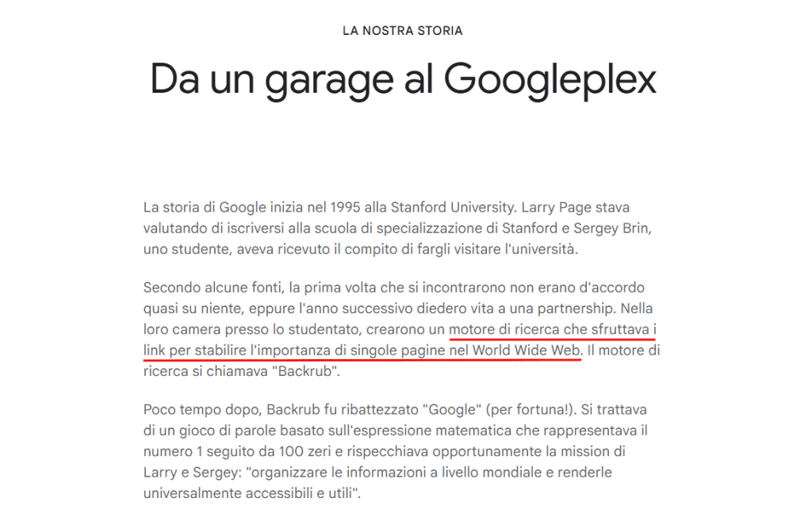The width and height of the screenshot is (812, 521).
Task: Click the "LA NOSTRA STORIA" section label
Action: click(402, 31)
